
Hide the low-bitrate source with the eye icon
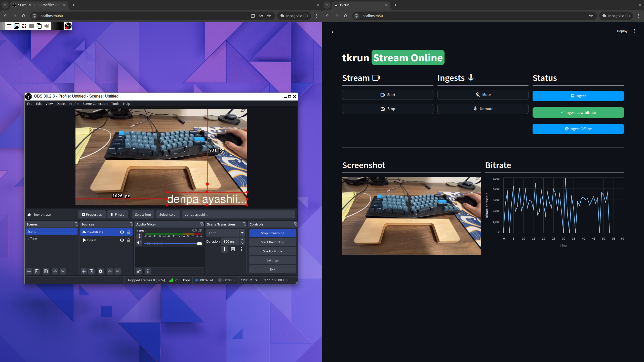point(122,232)
